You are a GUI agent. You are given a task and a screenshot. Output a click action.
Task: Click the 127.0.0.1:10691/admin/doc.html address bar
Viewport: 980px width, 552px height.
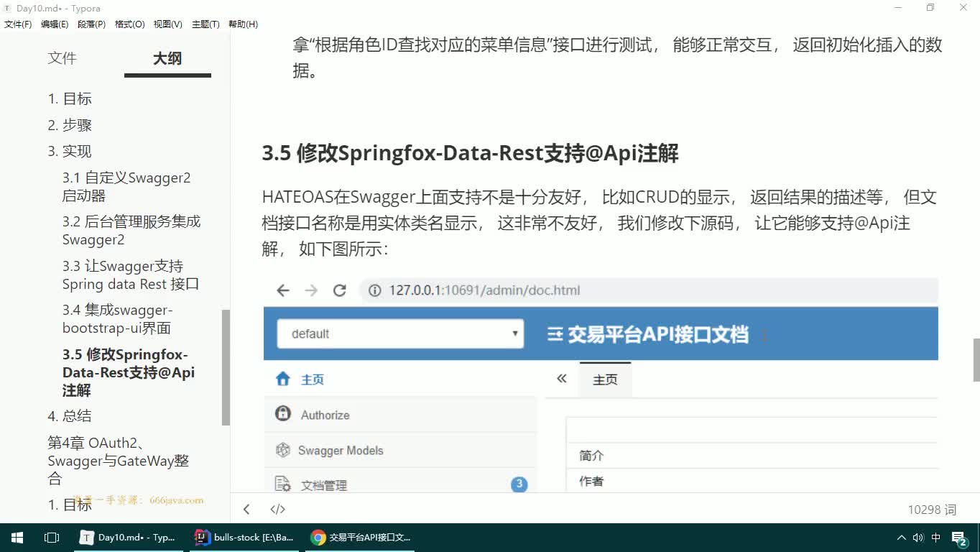650,290
